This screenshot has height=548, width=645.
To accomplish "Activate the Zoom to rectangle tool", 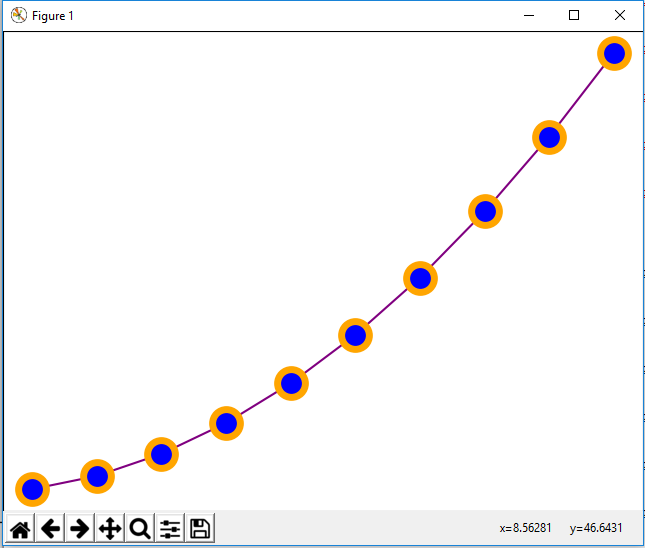I will point(140,528).
